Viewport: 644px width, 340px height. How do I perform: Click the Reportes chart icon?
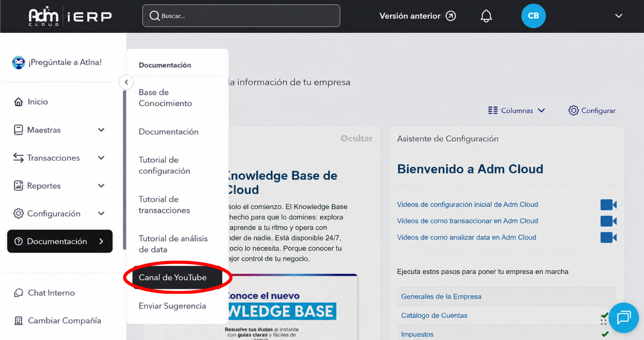[x=18, y=186]
